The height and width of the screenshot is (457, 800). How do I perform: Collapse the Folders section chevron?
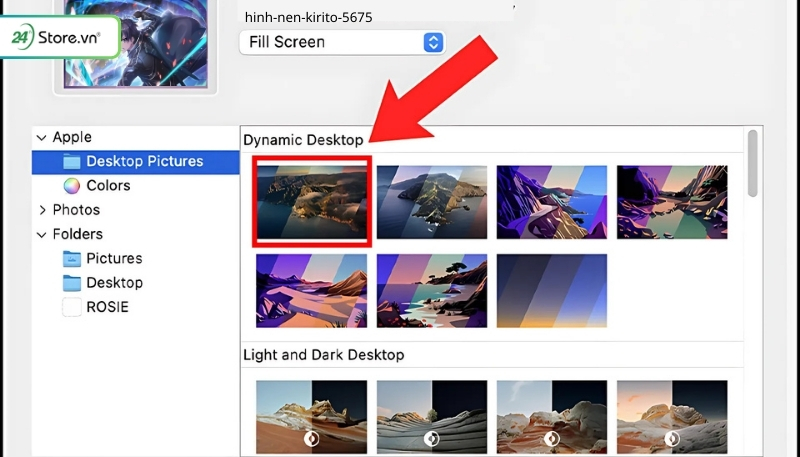point(42,235)
